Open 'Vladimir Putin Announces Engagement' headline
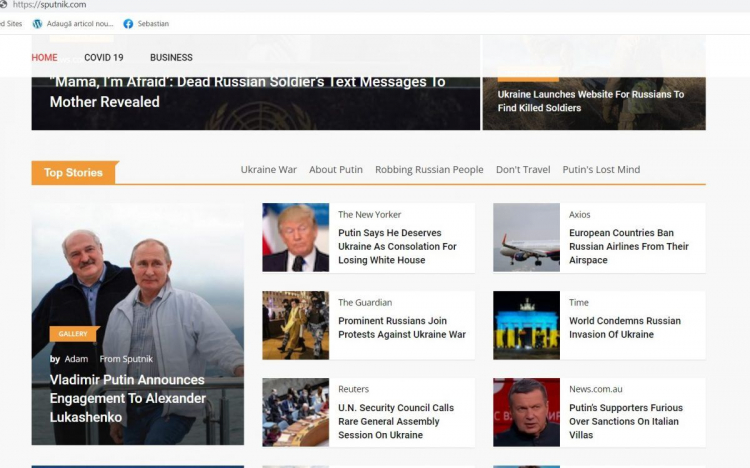Image resolution: width=750 pixels, height=468 pixels. (128, 398)
